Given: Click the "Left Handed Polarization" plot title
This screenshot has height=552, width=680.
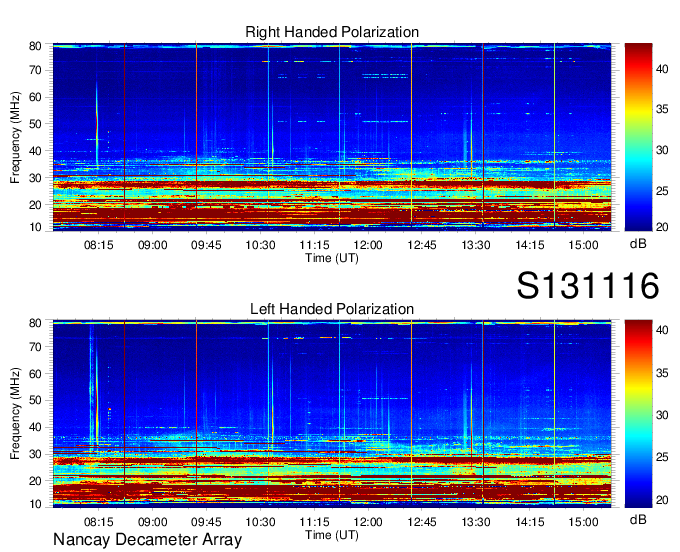Looking at the screenshot, I should click(332, 309).
